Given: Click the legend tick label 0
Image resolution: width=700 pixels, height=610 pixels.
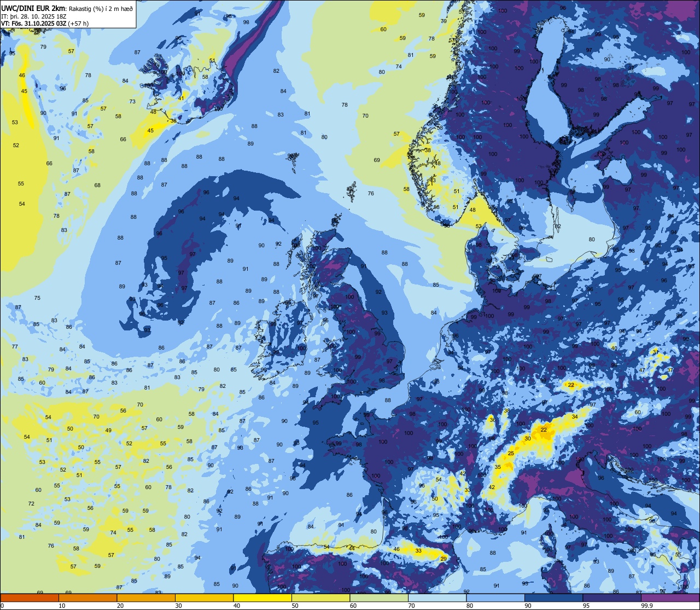Looking at the screenshot, I should pyautogui.click(x=2, y=606).
